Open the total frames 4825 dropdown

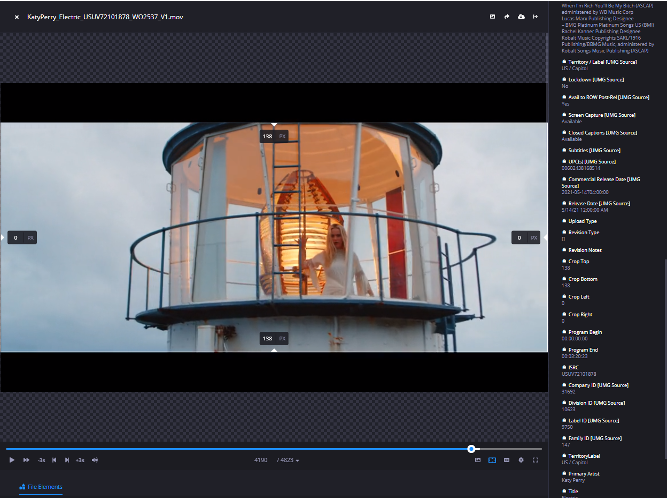[x=288, y=461]
